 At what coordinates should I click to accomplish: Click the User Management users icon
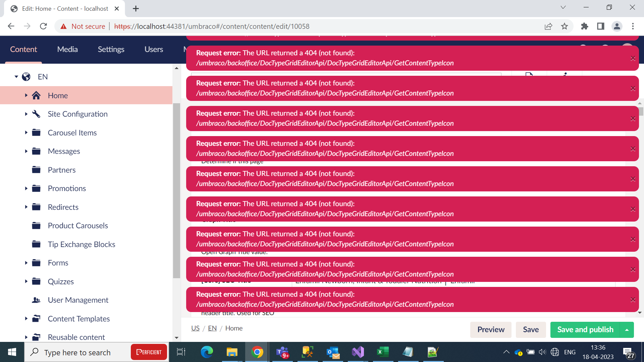[36, 300]
